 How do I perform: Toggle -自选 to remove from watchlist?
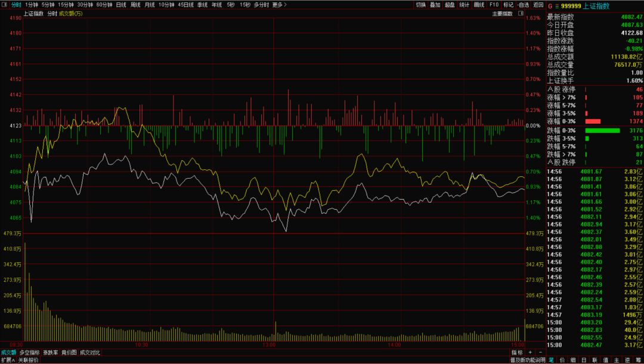(x=522, y=5)
